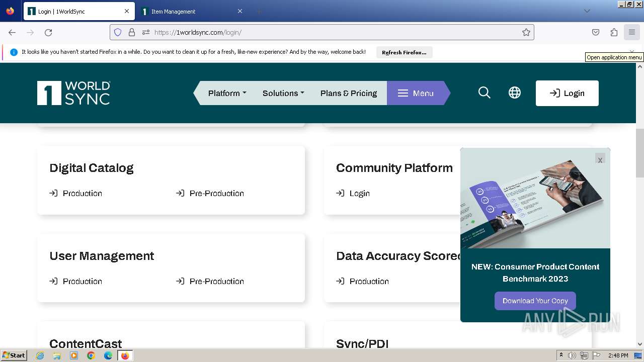Click the Refresh Firefox button
Viewport: 644px width, 362px height.
click(x=404, y=52)
